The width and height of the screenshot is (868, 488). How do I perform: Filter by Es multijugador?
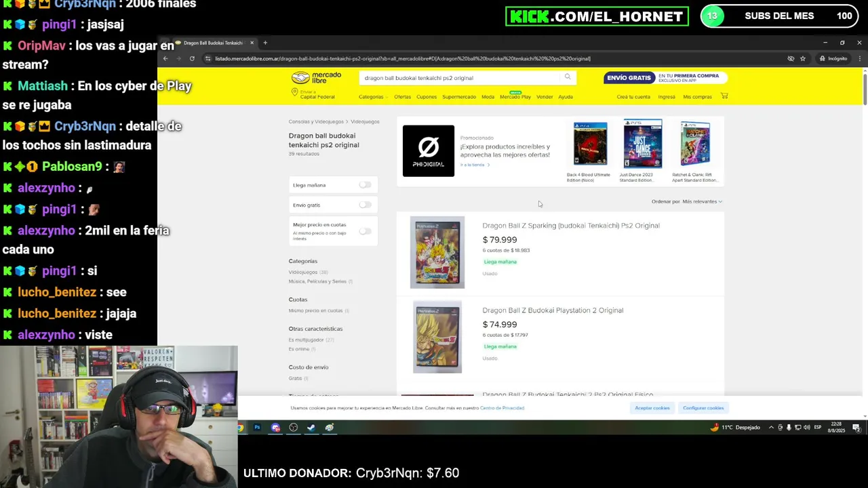click(x=306, y=340)
